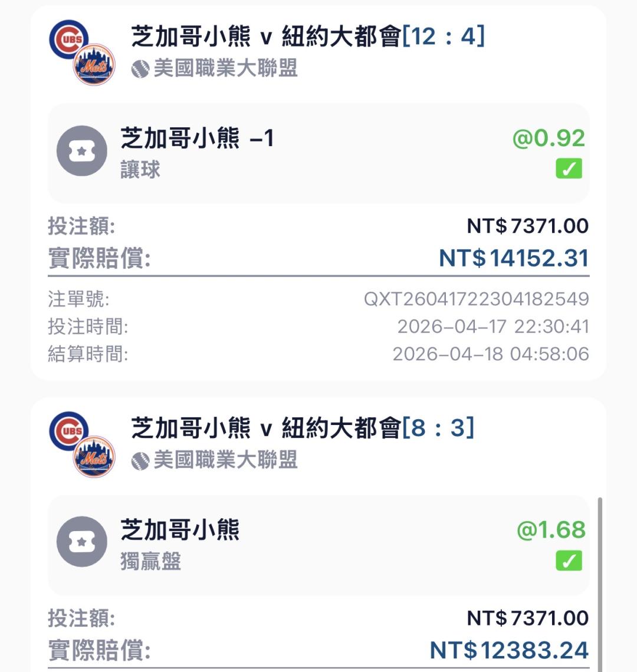Click the scrollbar on the right edge

[x=600, y=584]
